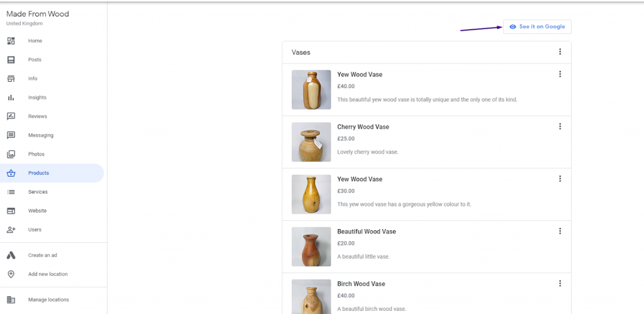
Task: Click the £40.00 Yew Wood Vase thumbnail
Action: click(x=311, y=89)
